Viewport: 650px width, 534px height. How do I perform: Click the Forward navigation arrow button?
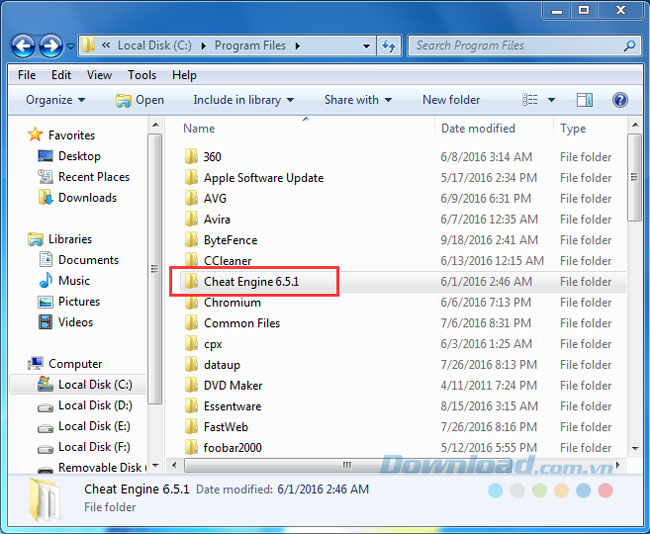click(50, 46)
